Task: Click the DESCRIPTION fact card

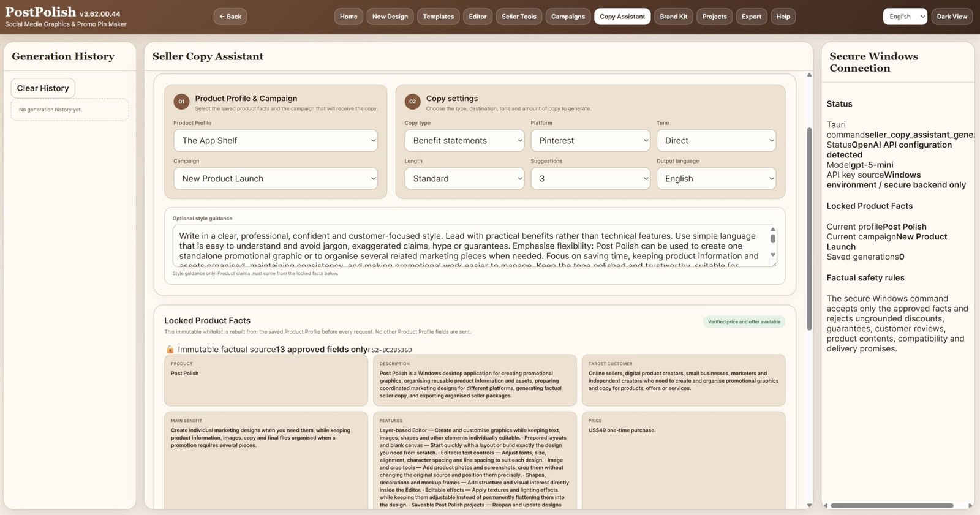Action: click(x=475, y=380)
